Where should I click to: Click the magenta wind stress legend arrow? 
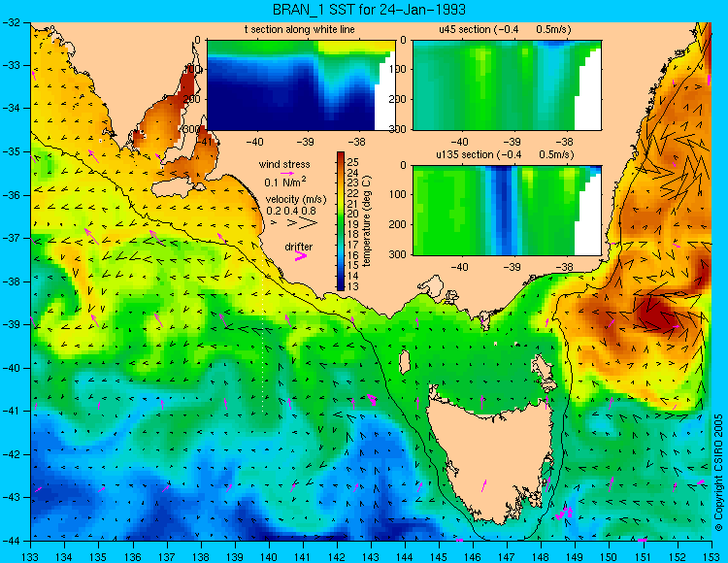click(287, 173)
